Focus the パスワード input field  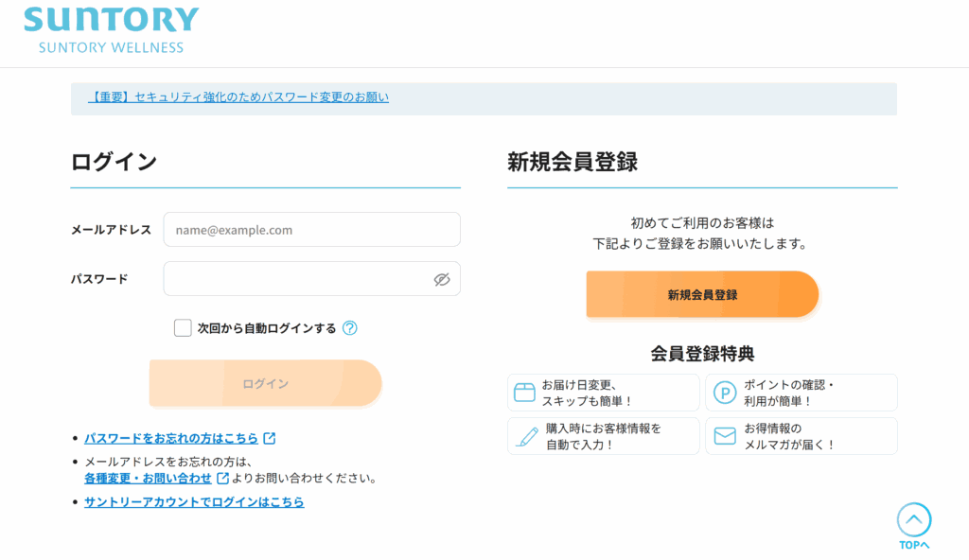tap(312, 279)
